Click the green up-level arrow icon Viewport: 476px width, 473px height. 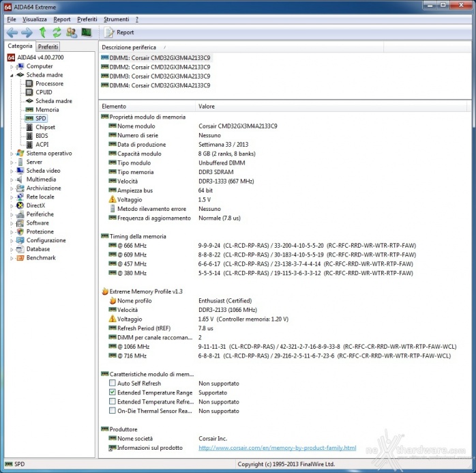(x=42, y=32)
